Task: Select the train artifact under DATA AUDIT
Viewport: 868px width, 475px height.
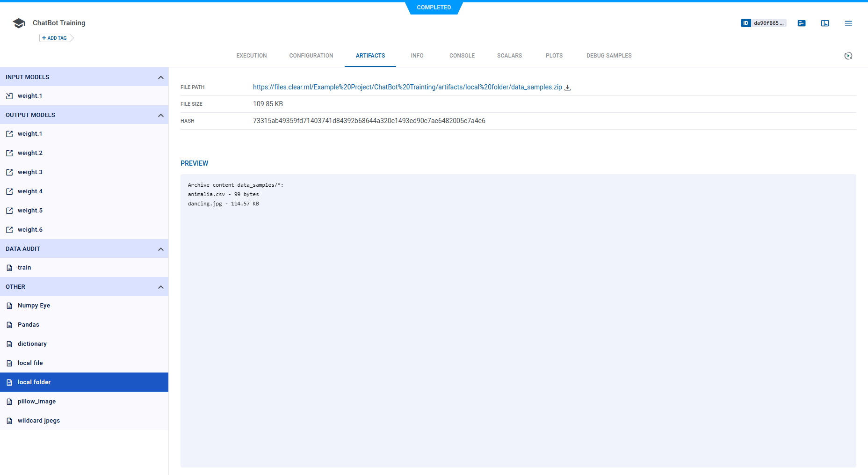Action: point(24,267)
